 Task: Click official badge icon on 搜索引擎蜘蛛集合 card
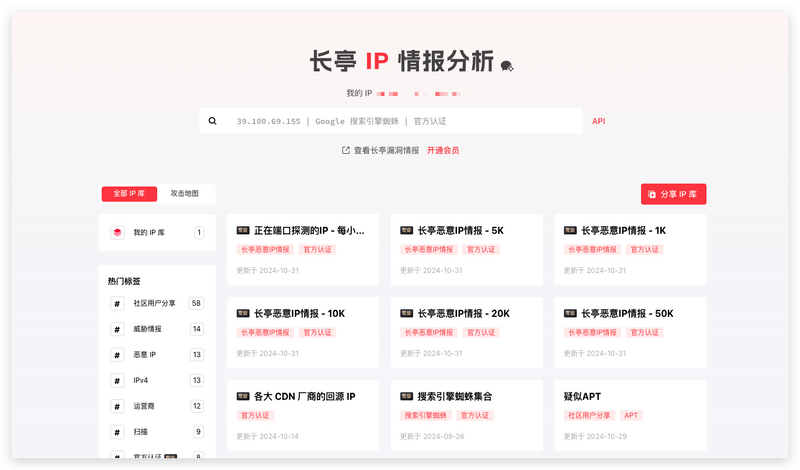click(407, 397)
